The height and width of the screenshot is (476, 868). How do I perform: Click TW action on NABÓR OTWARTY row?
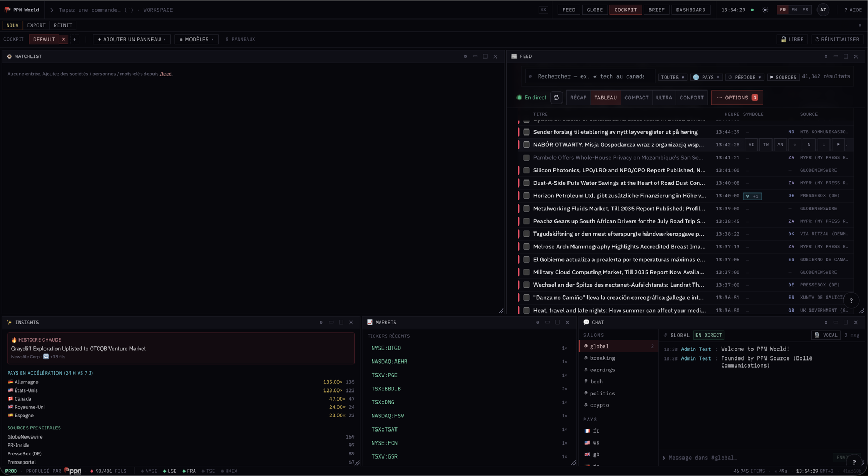coord(766,145)
